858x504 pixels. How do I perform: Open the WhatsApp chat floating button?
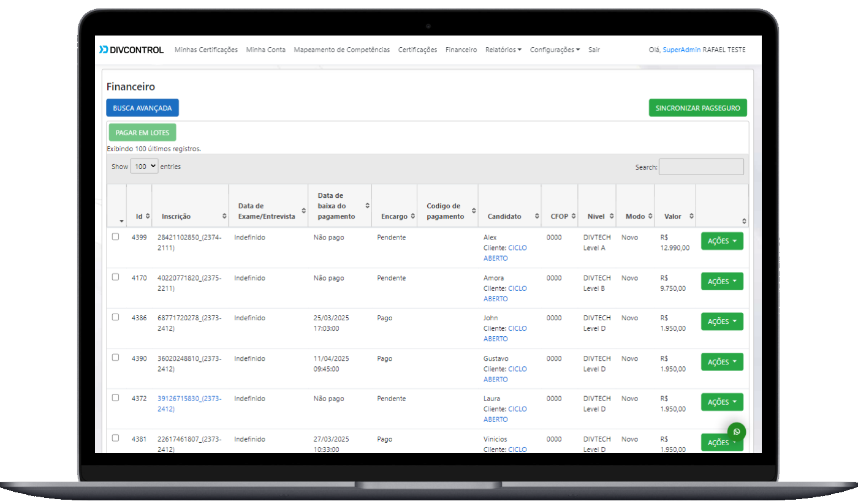pos(737,432)
